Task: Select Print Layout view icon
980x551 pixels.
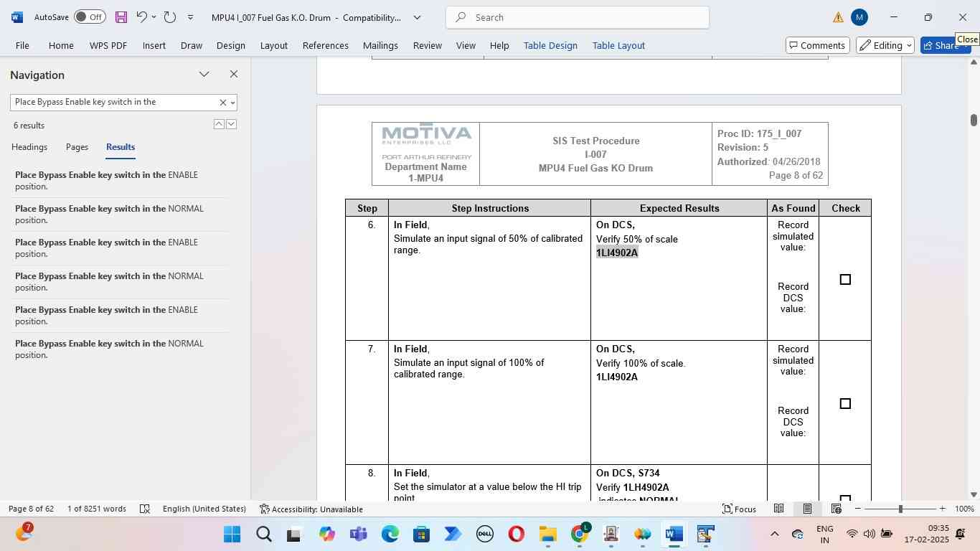Action: (x=807, y=509)
